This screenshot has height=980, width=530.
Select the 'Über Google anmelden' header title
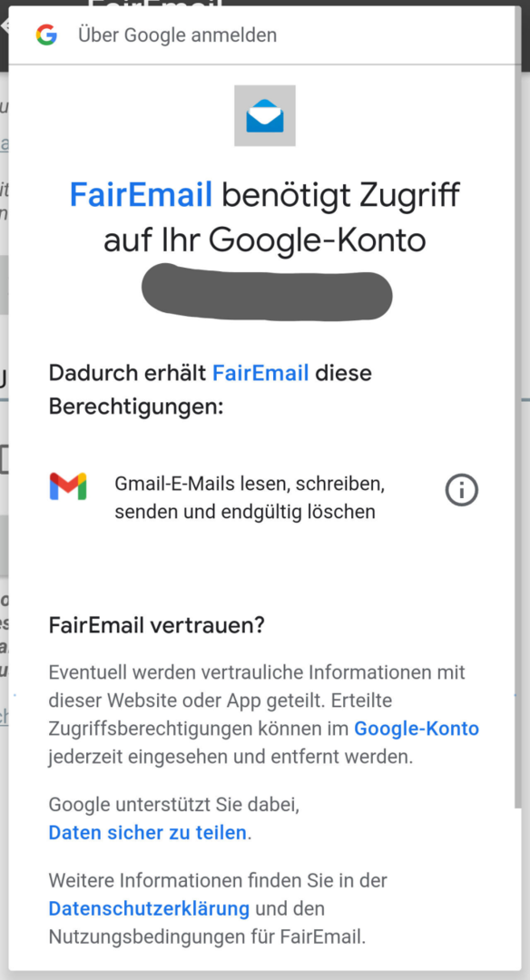tap(178, 35)
